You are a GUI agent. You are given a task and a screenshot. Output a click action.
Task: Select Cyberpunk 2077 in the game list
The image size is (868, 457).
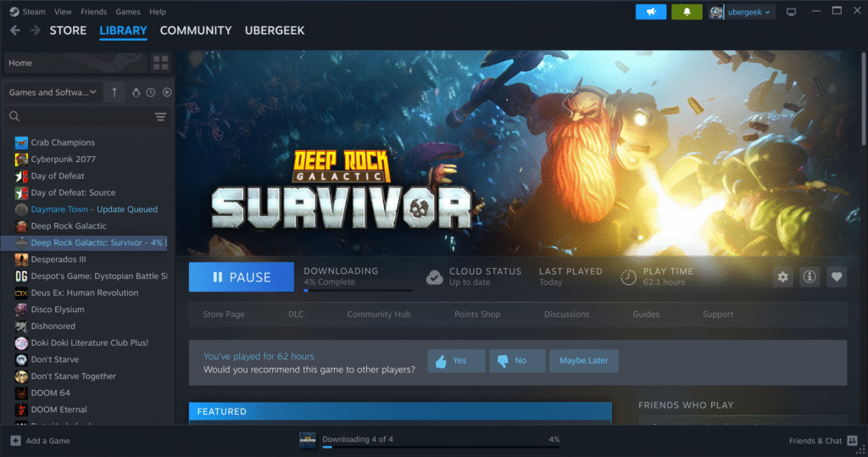tap(64, 159)
